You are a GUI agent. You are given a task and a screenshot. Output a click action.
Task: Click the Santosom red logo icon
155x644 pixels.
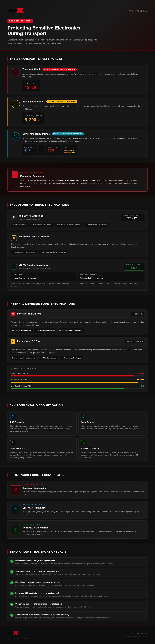(x=16, y=490)
